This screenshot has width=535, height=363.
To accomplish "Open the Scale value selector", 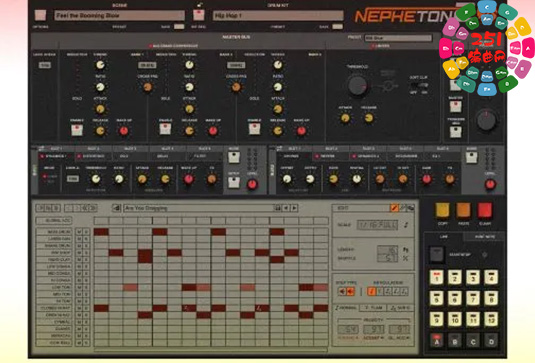I will [x=377, y=225].
